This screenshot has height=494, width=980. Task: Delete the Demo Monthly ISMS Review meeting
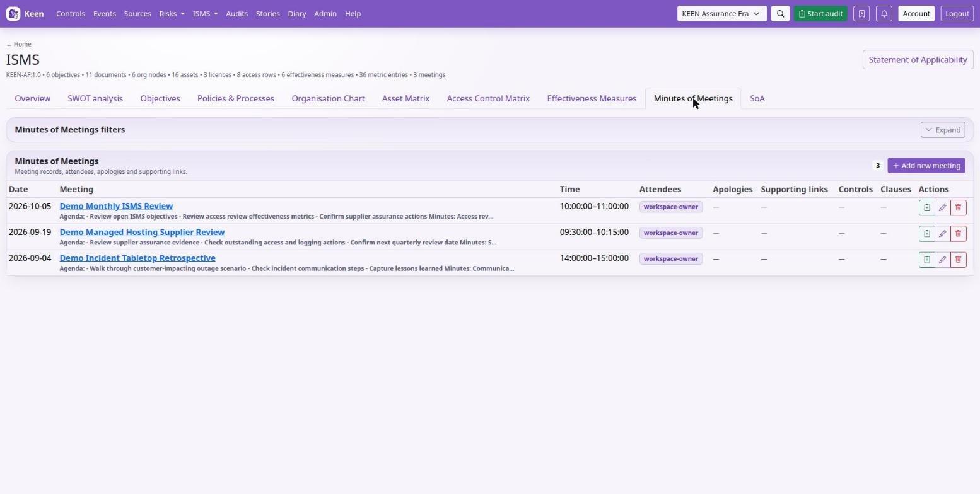point(958,208)
